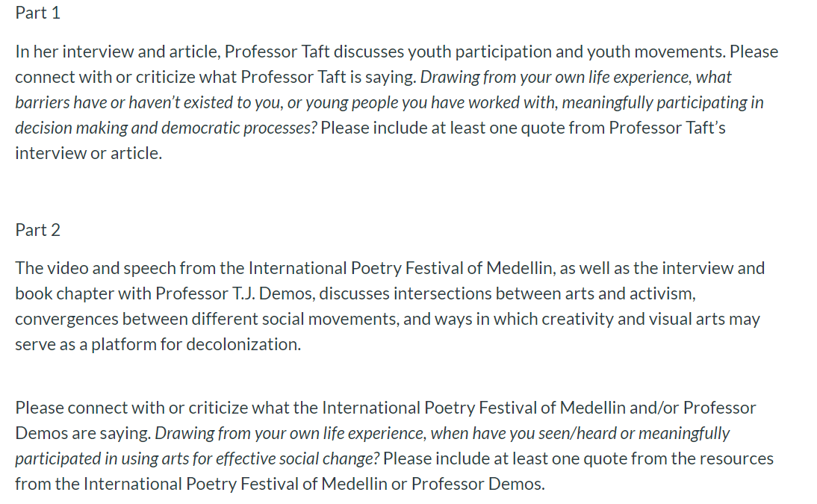Click the phrase "serve as a platform for decolonization."

tap(158, 344)
